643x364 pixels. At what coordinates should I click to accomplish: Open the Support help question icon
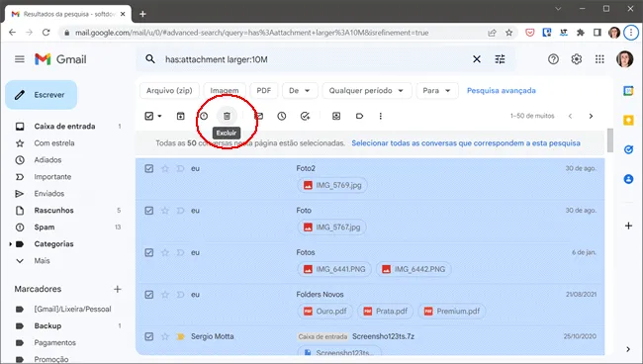[x=553, y=59]
